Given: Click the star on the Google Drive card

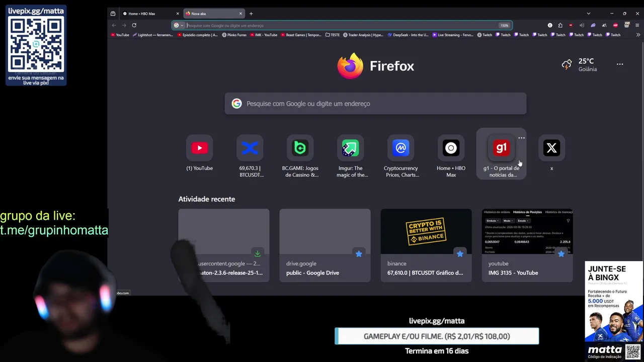Looking at the screenshot, I should (359, 254).
